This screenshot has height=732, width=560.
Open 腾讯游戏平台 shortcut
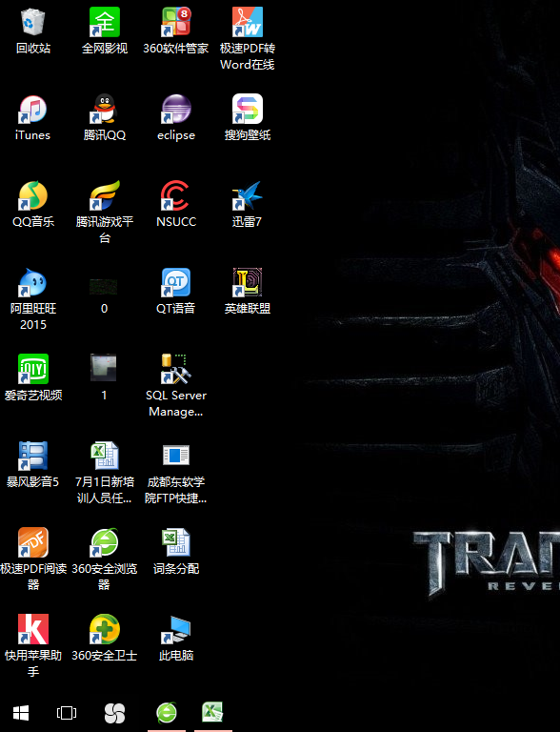[x=105, y=195]
